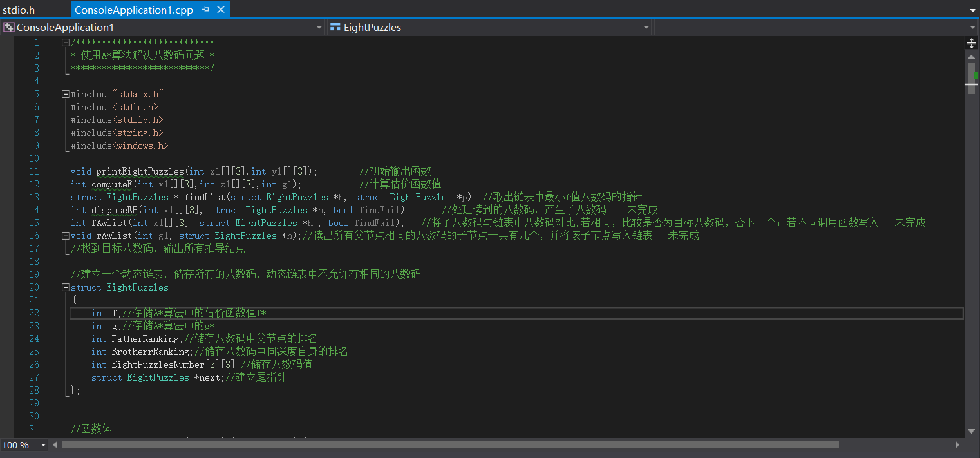This screenshot has height=458, width=980.
Task: Click the //计算估价函数值 comment on line 12
Action: coord(400,184)
